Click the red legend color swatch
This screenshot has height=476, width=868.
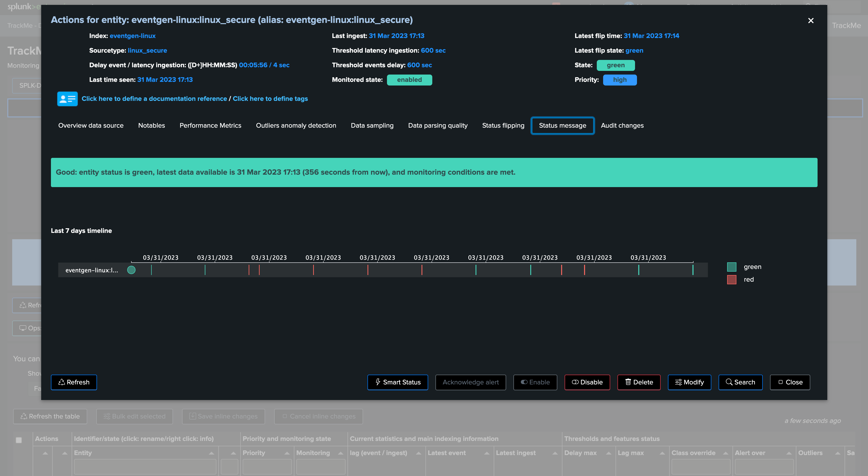732,280
